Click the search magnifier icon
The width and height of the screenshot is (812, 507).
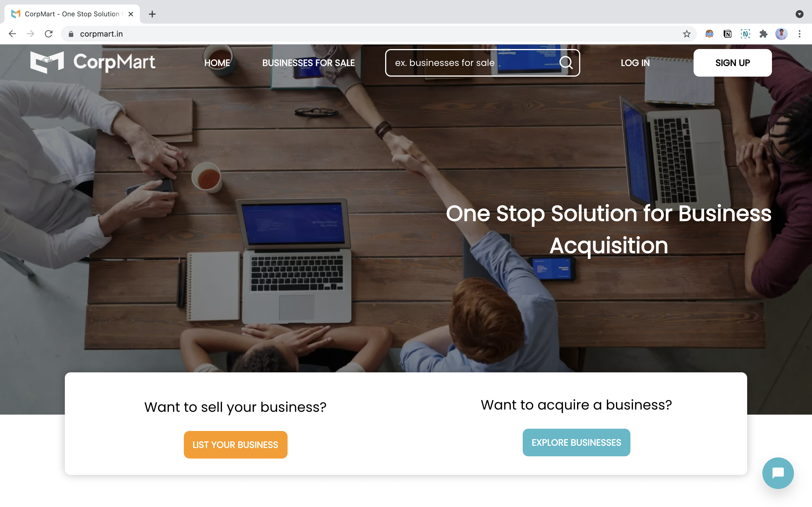coord(566,62)
